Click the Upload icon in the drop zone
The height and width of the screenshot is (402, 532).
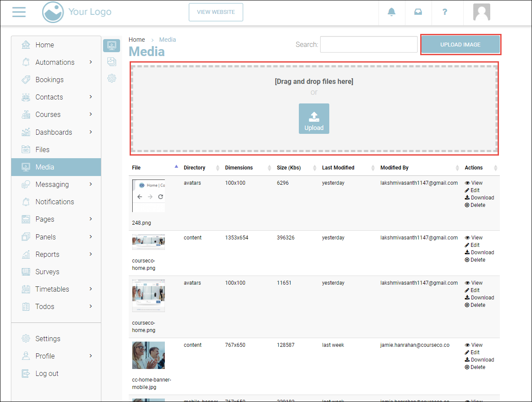coord(314,119)
